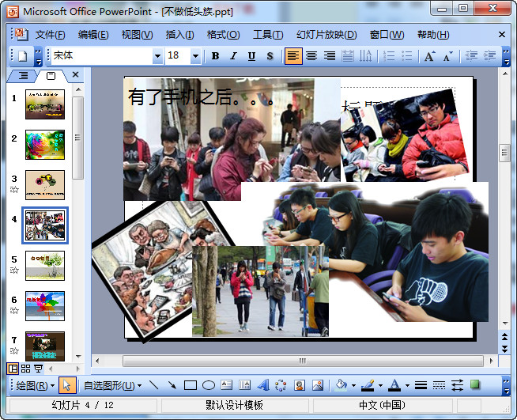This screenshot has height=420, width=517.
Task: Click the Distributed alignment icon
Action: click(x=348, y=55)
